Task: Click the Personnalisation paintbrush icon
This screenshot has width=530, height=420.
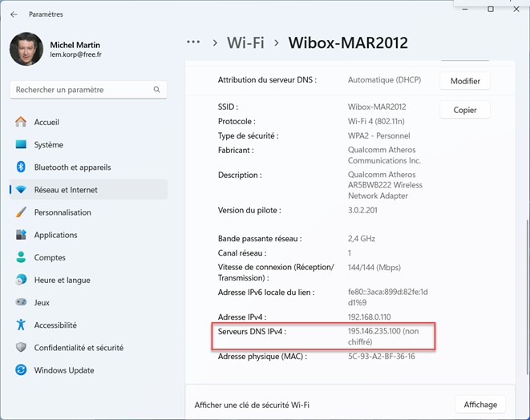Action: 21,212
